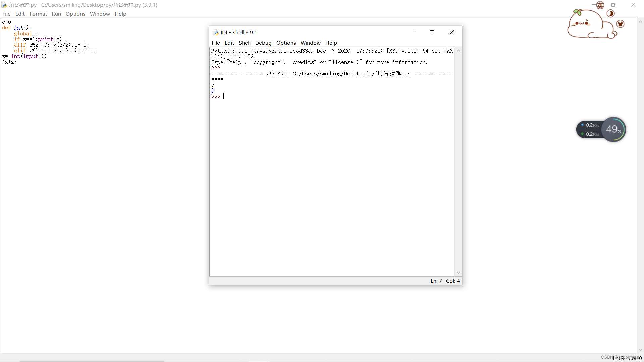Open Window menu in editor window
This screenshot has width=644, height=362.
coord(100,14)
